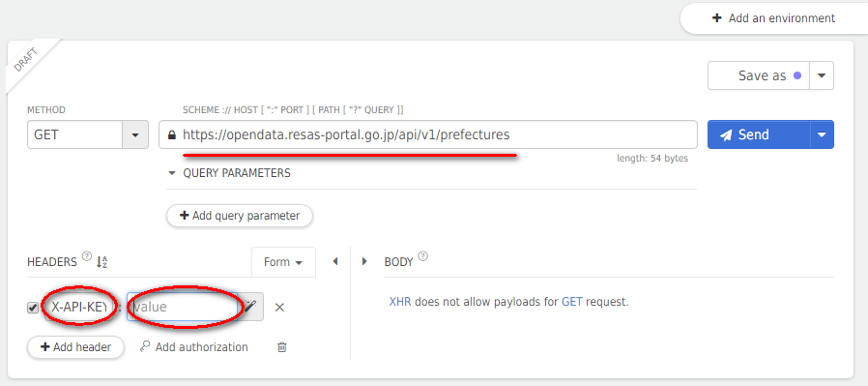Open the GET method dropdown
Viewport: 868px width, 386px height.
point(135,134)
